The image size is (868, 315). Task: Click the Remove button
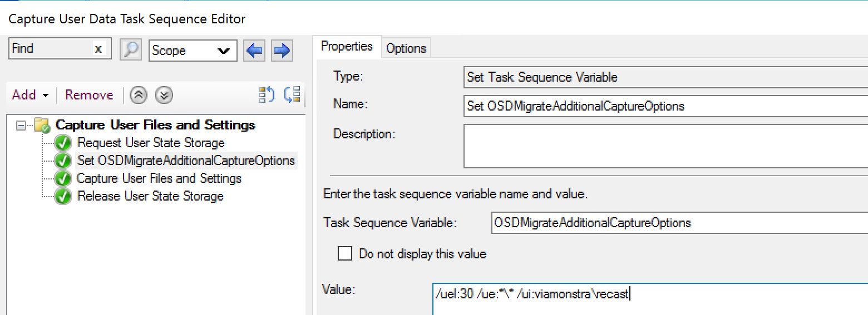click(x=89, y=95)
